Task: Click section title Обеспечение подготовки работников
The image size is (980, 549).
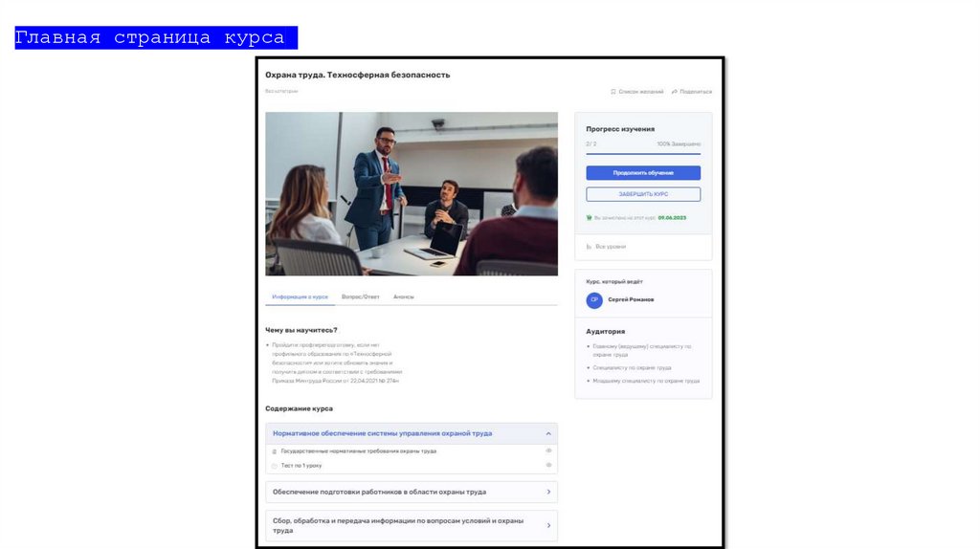Action: coord(379,493)
